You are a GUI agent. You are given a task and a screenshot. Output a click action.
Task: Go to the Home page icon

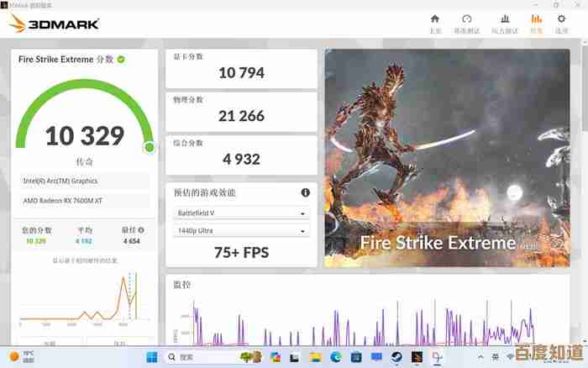coord(435,18)
